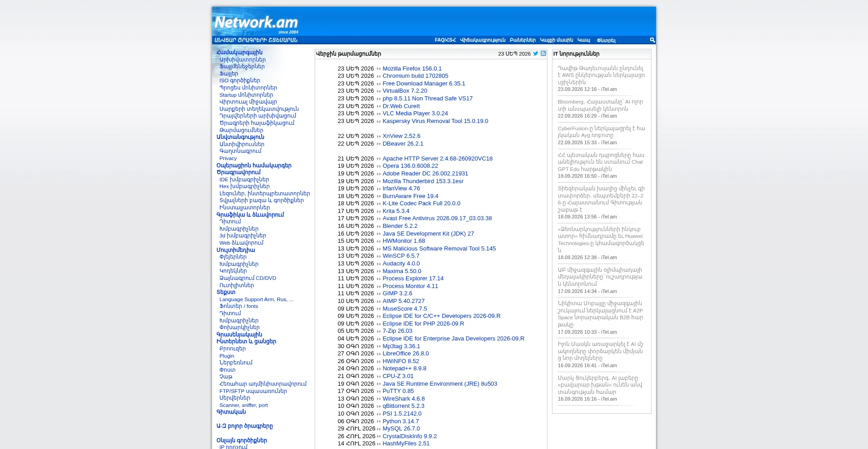Image resolution: width=868 pixels, height=449 pixels.
Task: Open WinSCP 6.5.7 link
Action: (401, 256)
